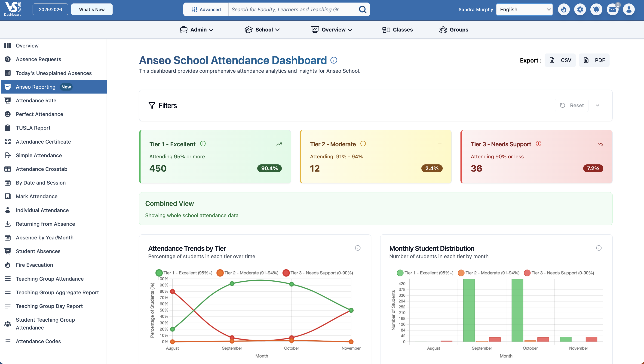
Task: Open the English language dropdown
Action: point(524,9)
